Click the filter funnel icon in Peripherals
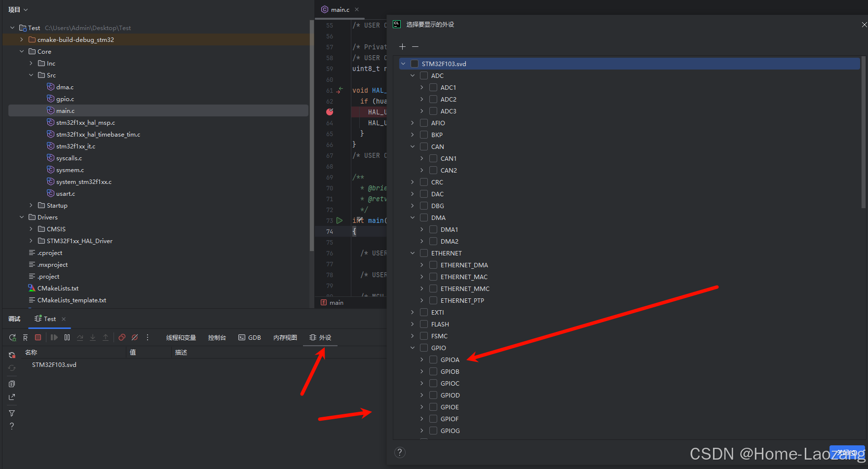Screen dimensions: 868x469 12,413
